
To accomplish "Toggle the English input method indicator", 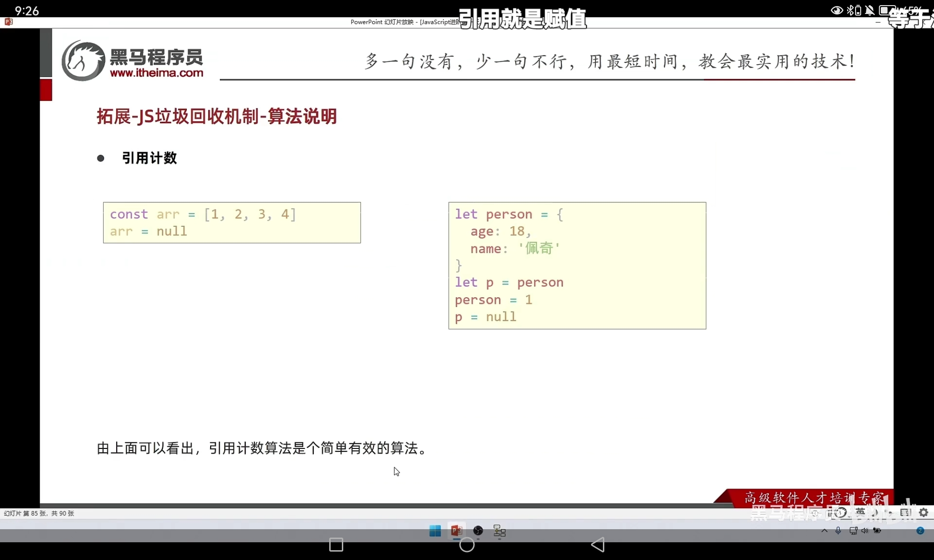I will [x=860, y=512].
